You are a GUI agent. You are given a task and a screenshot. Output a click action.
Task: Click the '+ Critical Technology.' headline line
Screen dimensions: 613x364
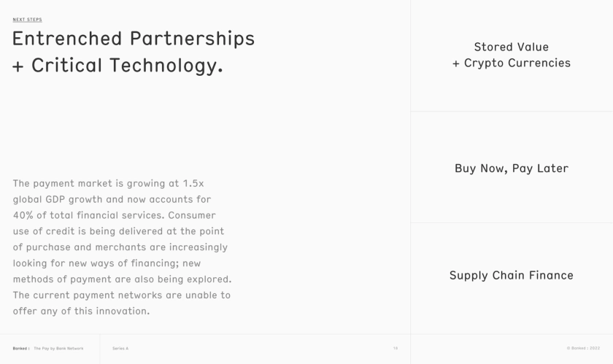click(117, 66)
